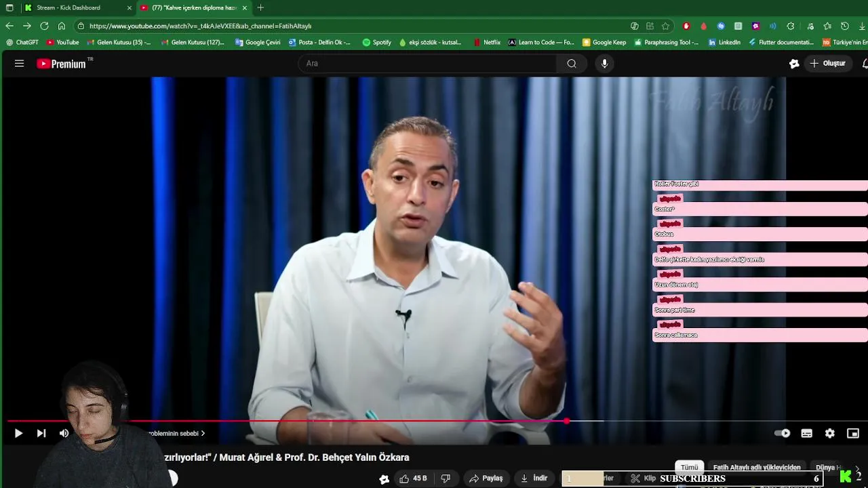
Task: Open browser downloads icon
Action: pos(862,26)
